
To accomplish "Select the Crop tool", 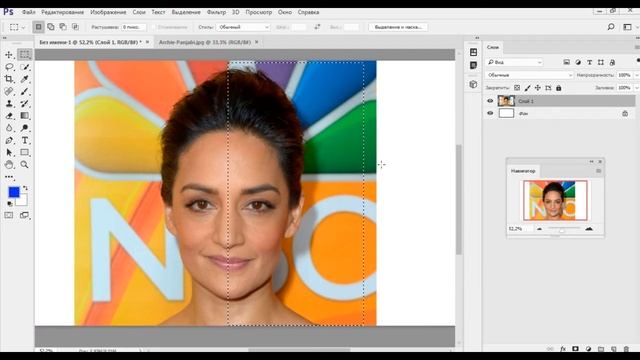I will 9,79.
